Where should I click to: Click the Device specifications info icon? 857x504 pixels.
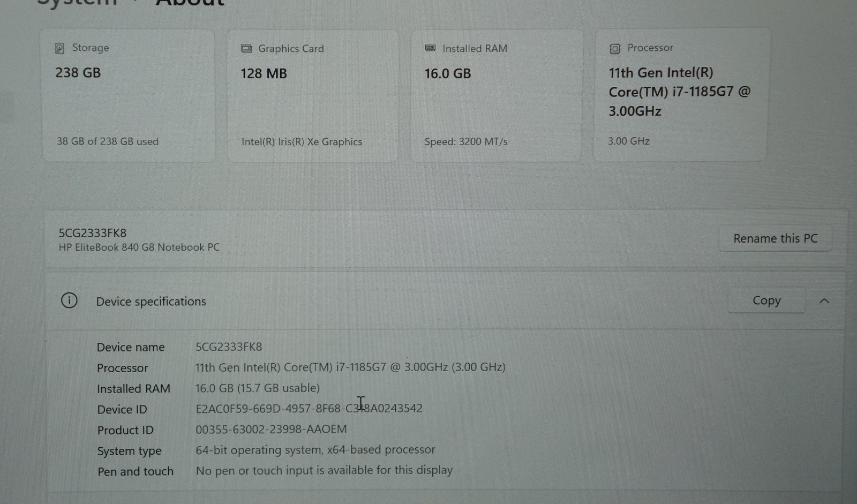point(69,300)
